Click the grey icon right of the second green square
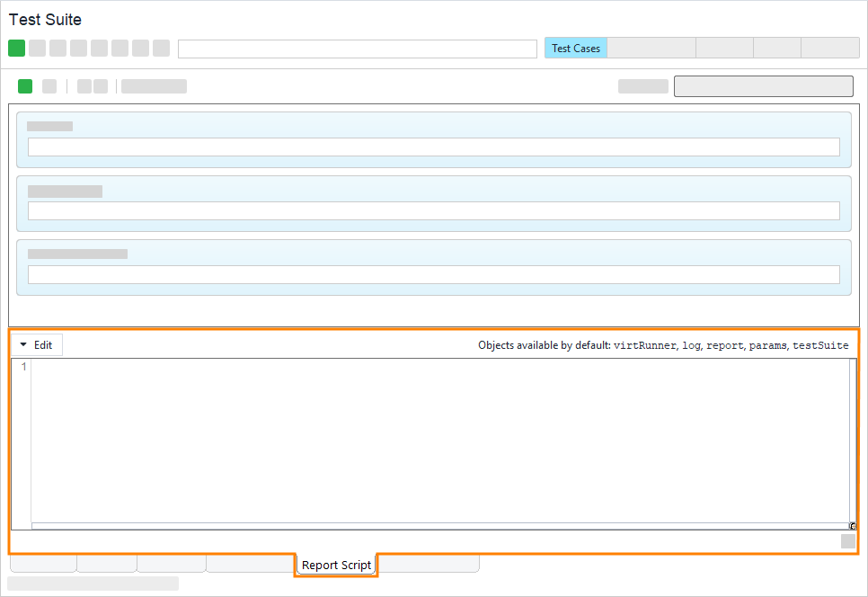868x597 pixels. click(x=49, y=85)
